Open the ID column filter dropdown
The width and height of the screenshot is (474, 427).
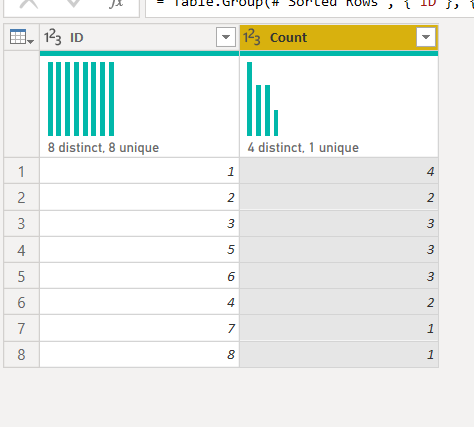point(226,37)
